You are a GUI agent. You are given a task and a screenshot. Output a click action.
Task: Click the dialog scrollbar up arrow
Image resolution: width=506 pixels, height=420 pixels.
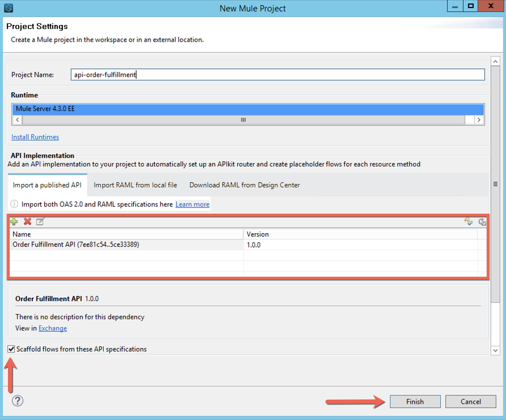pyautogui.click(x=495, y=61)
